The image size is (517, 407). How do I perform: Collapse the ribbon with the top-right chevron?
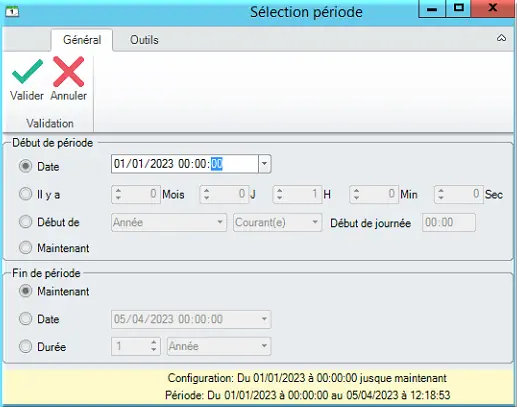pos(501,38)
